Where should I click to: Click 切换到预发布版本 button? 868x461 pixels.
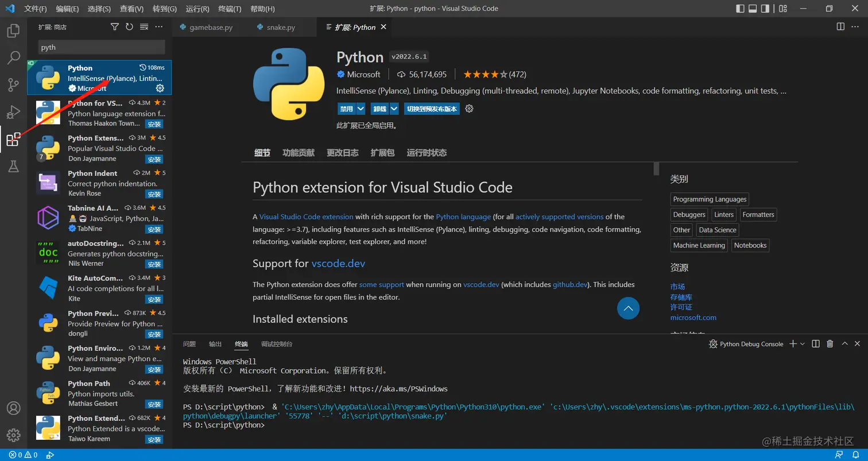pyautogui.click(x=432, y=109)
